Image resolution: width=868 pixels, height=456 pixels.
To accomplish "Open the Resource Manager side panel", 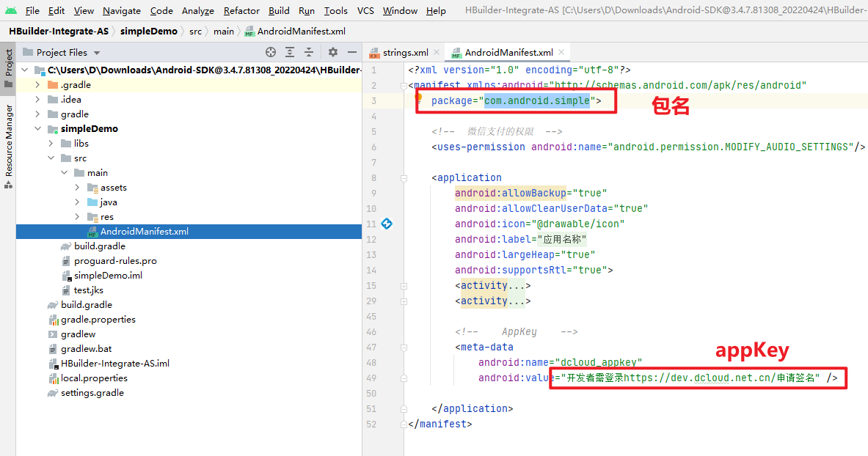I will tap(9, 139).
